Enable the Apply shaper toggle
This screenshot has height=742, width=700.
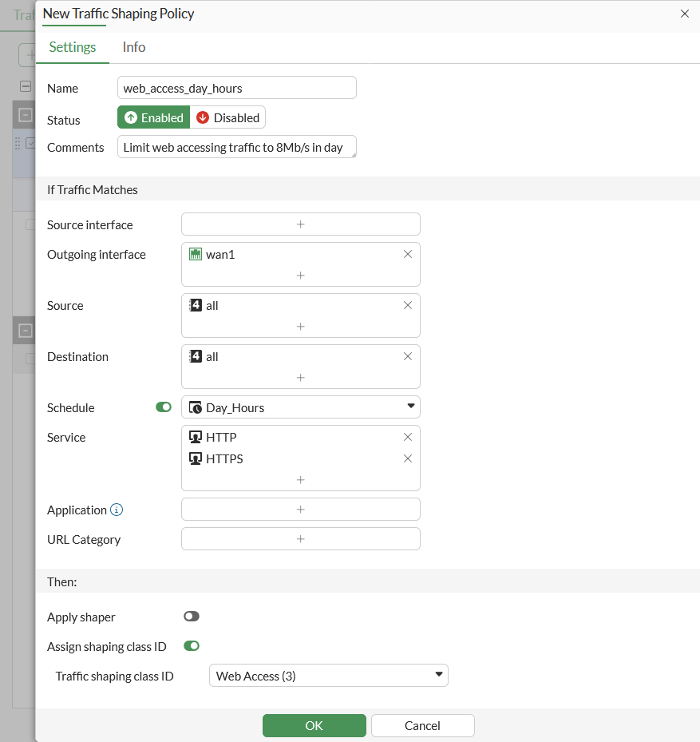192,617
